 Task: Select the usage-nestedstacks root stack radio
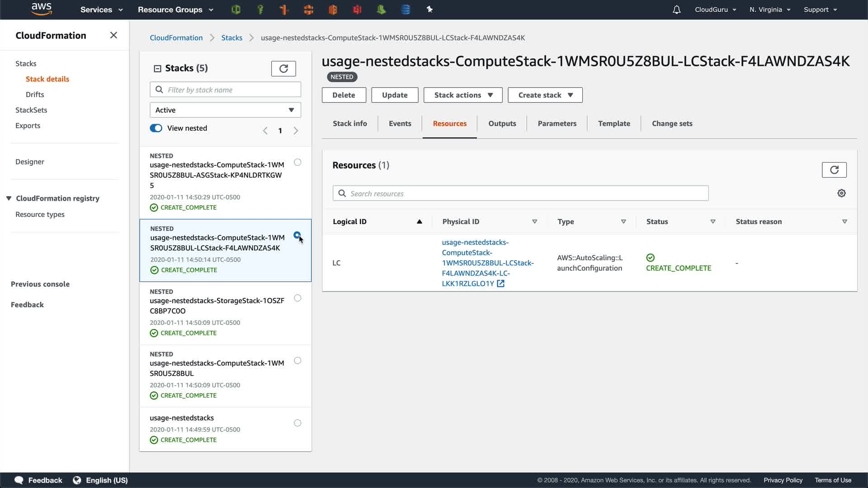[297, 423]
